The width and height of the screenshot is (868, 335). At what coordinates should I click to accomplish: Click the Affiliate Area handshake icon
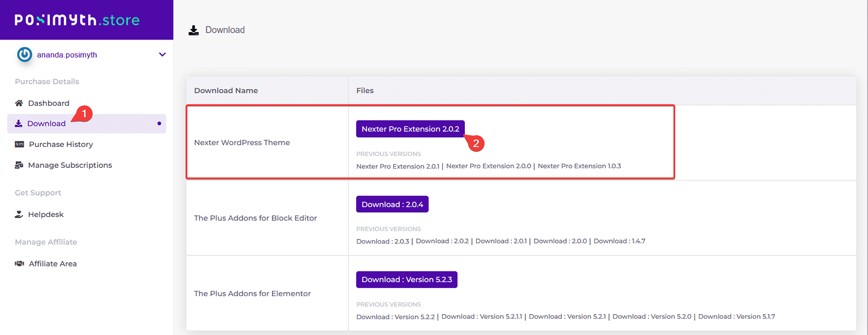pyautogui.click(x=19, y=264)
